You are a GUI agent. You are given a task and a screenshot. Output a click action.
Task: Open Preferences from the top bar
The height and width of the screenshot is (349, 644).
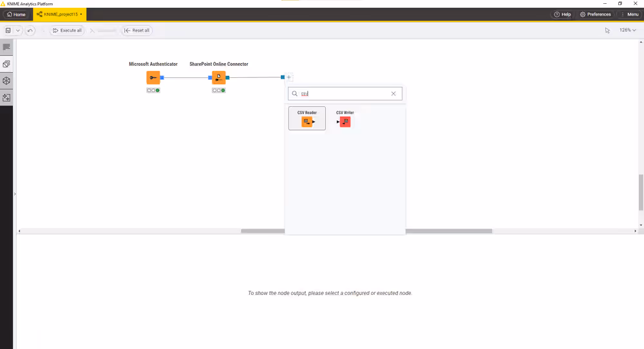point(595,14)
